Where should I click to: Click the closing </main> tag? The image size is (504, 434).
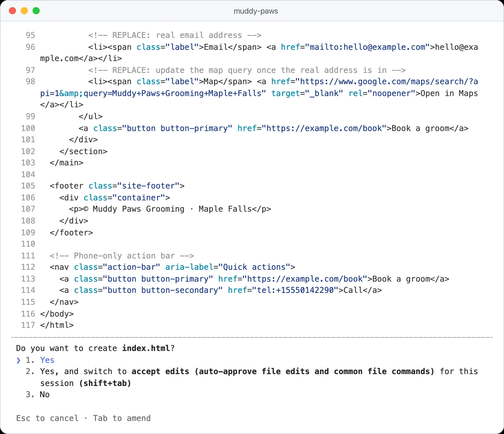pos(67,163)
